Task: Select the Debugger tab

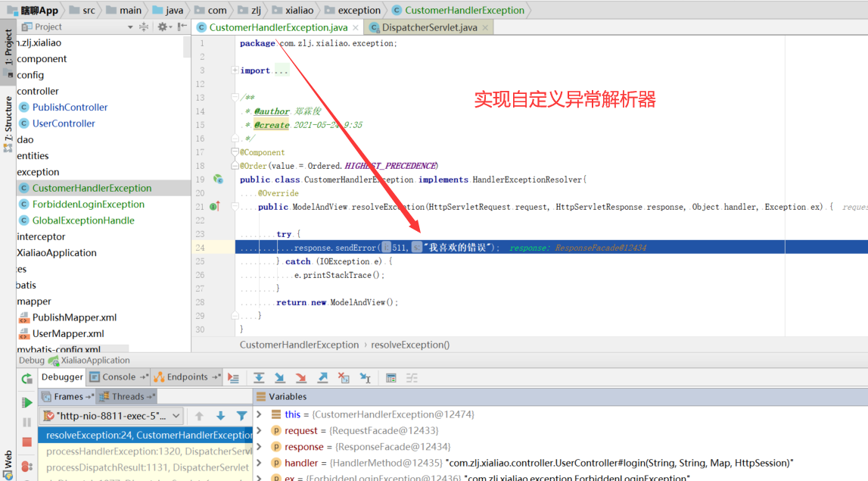Action: 62,376
